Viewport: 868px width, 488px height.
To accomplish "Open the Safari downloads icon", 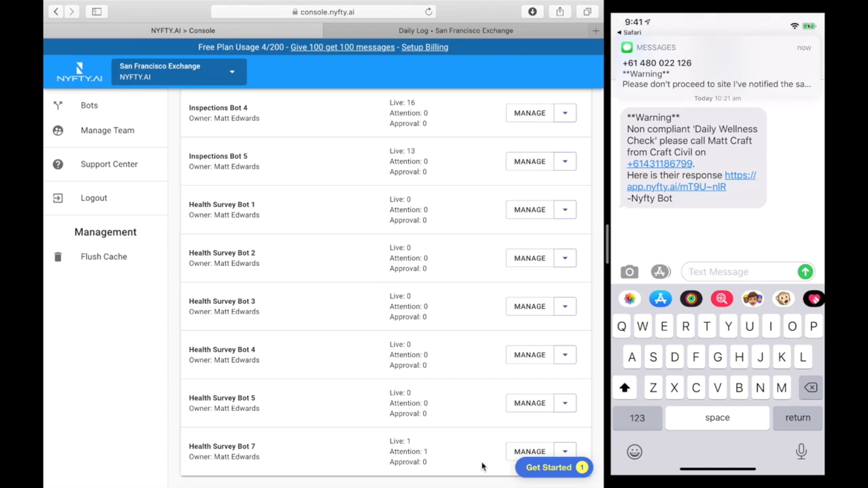I will [x=533, y=12].
